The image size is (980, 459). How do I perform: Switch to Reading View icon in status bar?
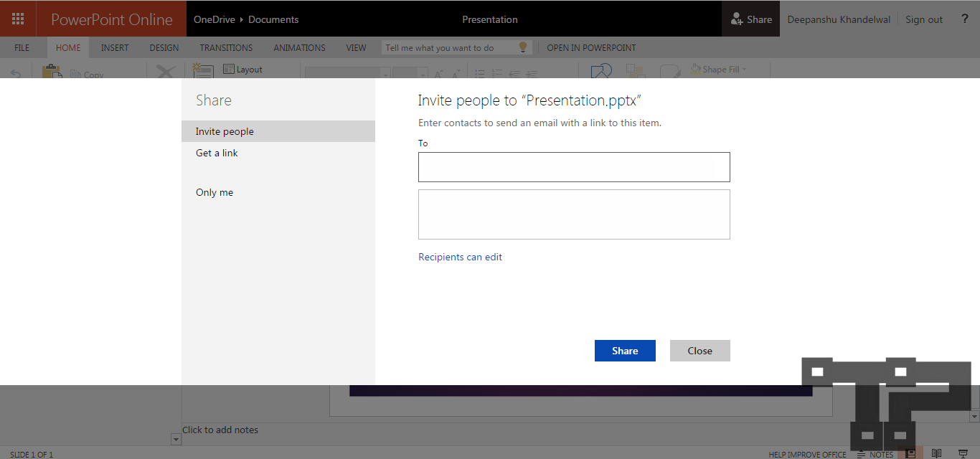936,453
